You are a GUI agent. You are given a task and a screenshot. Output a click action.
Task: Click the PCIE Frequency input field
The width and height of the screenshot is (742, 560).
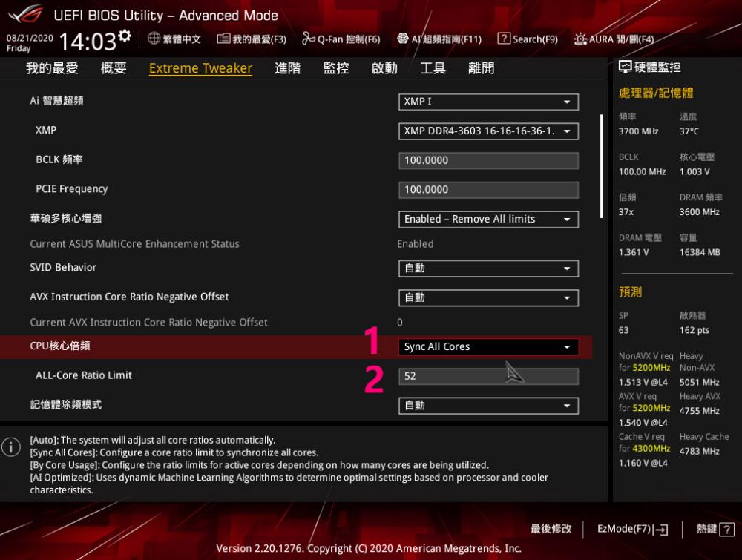[488, 190]
